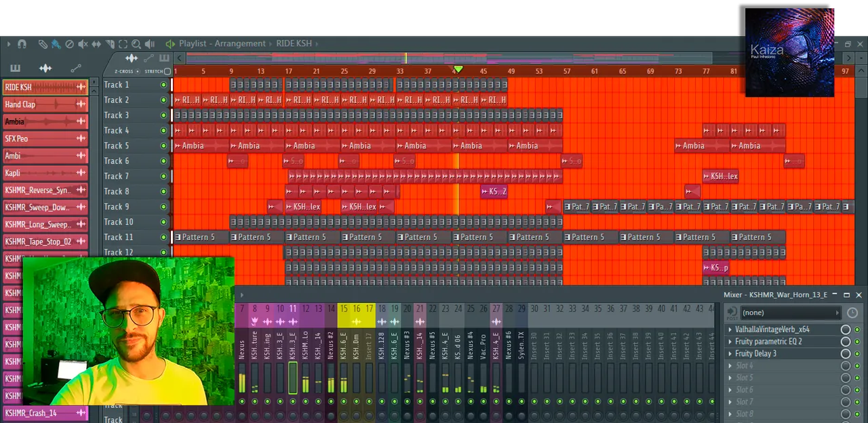The height and width of the screenshot is (423, 868).
Task: Open the Mixer options menu arrow
Action: (241, 295)
